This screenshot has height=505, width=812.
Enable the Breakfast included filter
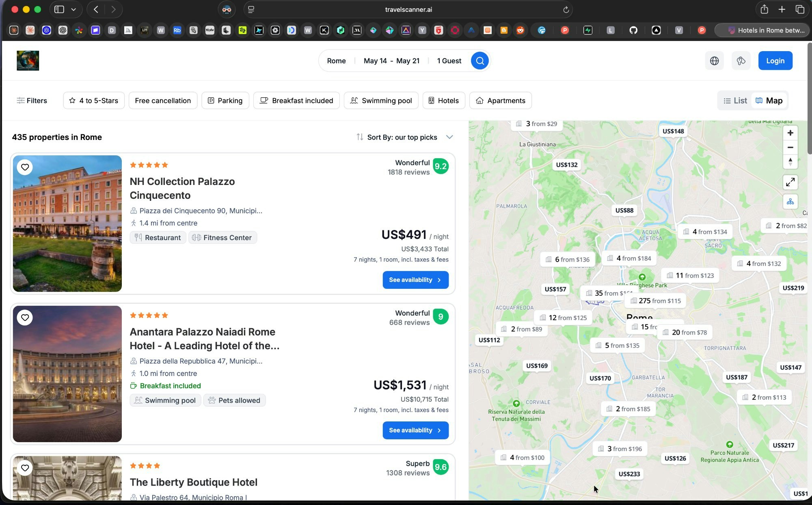(296, 100)
